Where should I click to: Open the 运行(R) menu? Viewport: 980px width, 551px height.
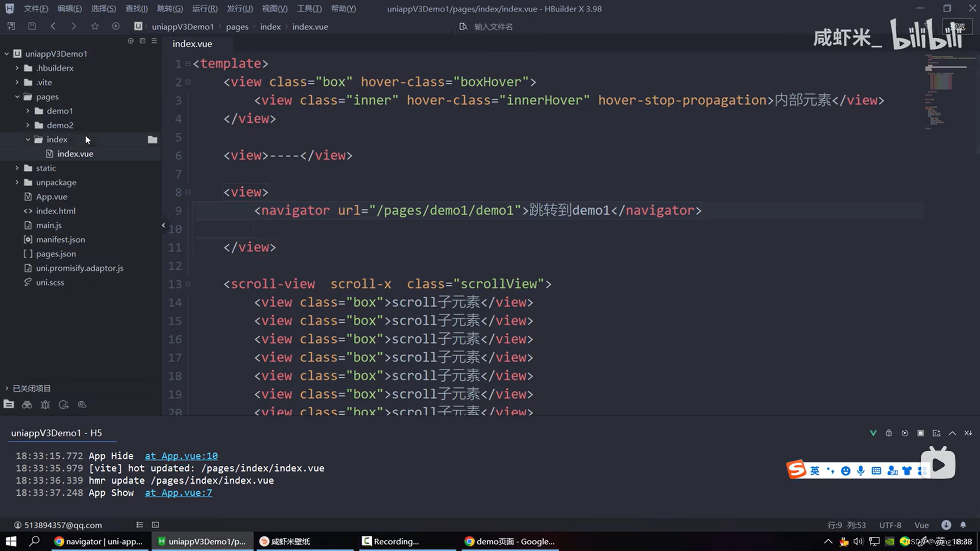point(205,9)
